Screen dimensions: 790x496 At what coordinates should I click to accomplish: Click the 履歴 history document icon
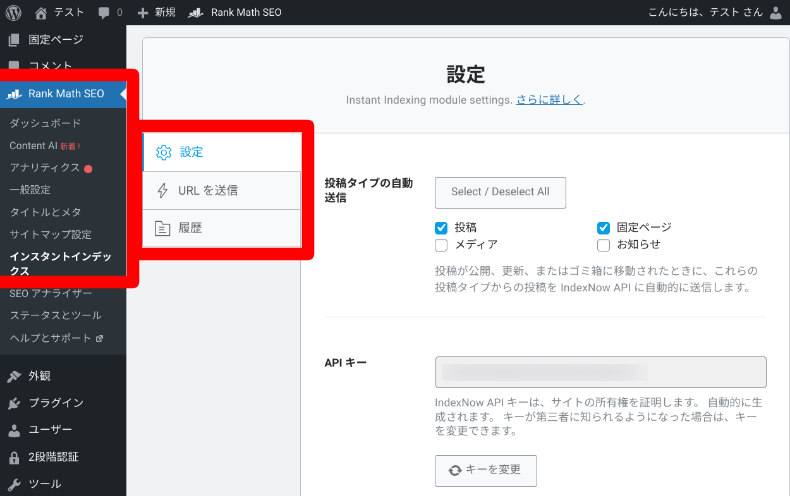[x=164, y=228]
